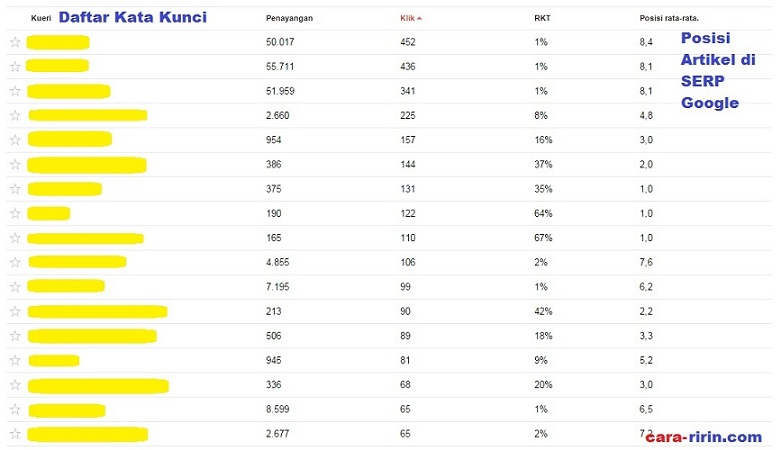Viewport: 781px width, 450px height.
Task: Toggle star on the 64% RKT row
Action: click(x=15, y=213)
